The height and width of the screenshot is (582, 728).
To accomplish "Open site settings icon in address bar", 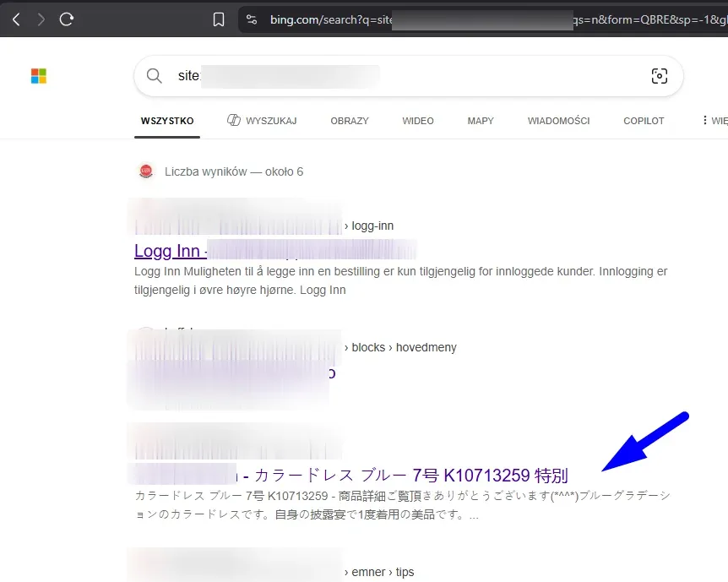I will (252, 19).
